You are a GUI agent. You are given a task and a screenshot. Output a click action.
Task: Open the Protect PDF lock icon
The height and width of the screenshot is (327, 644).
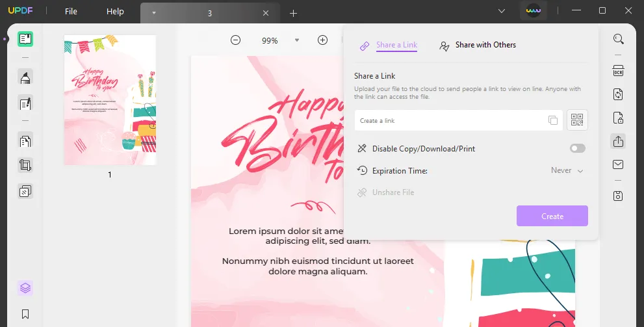pyautogui.click(x=618, y=118)
